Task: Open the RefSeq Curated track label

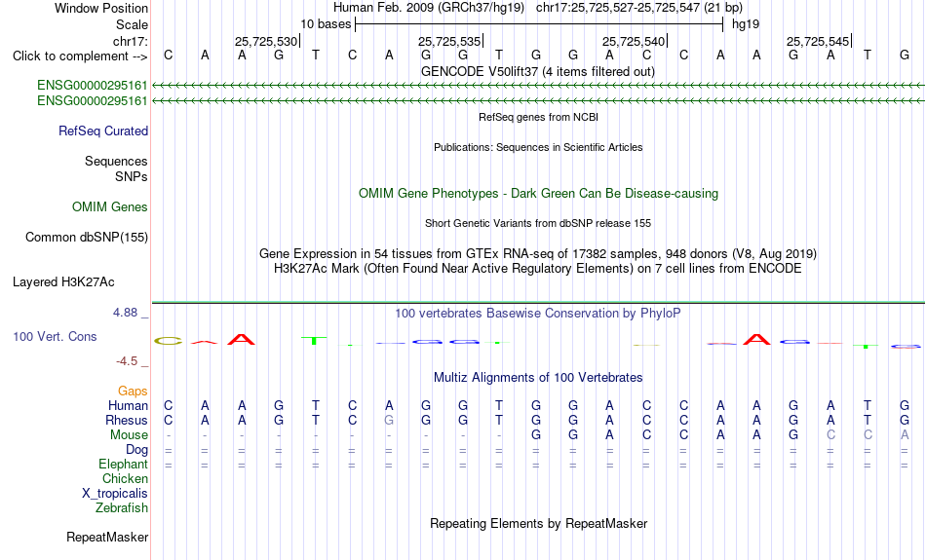Action: (x=102, y=131)
